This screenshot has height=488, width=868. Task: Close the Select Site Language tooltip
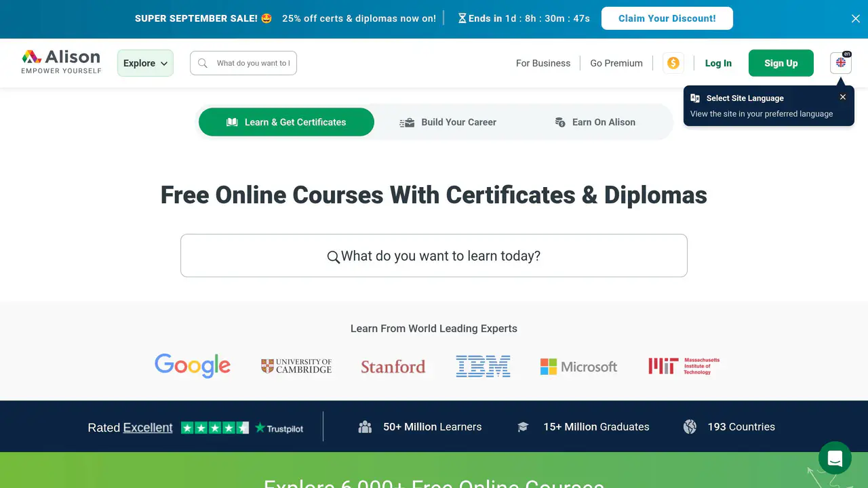point(843,97)
